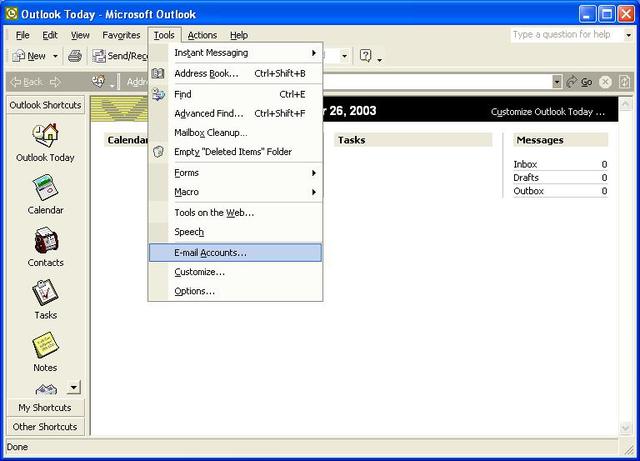Click the Print toolbar icon
Image resolution: width=640 pixels, height=461 pixels.
(x=75, y=56)
